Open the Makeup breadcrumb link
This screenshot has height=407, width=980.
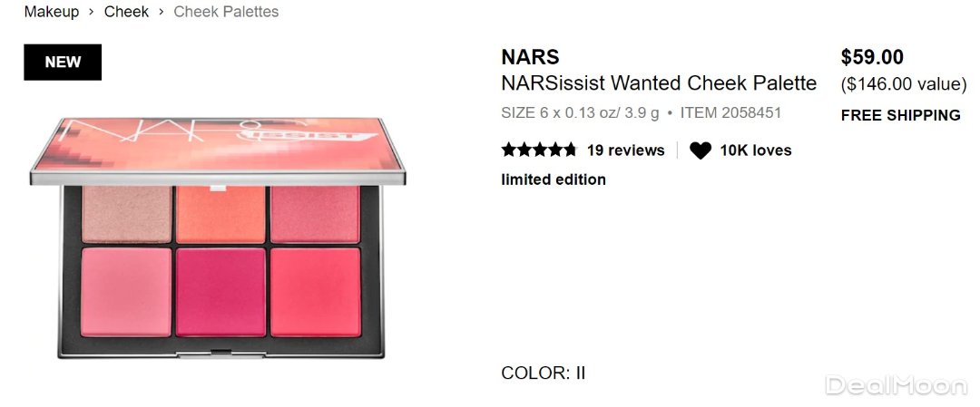coord(52,12)
